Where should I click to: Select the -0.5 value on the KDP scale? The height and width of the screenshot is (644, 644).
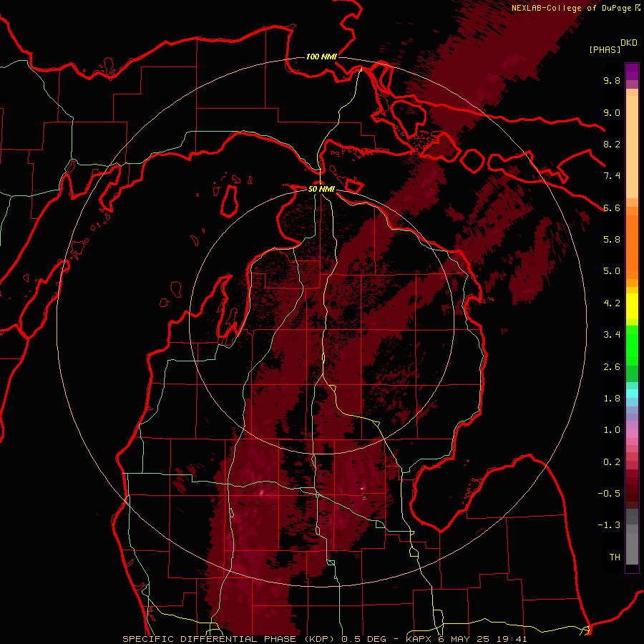pos(609,494)
